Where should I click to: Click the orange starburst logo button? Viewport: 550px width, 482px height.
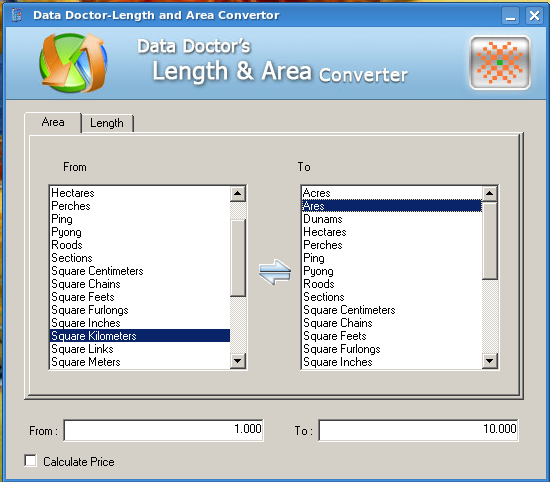(500, 63)
